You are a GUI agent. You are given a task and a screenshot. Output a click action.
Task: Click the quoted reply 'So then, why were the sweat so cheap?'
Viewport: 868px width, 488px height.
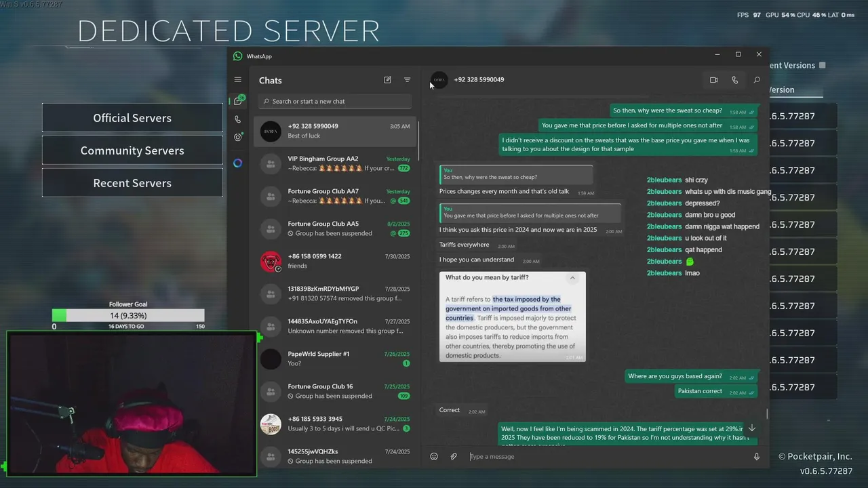[x=516, y=174]
